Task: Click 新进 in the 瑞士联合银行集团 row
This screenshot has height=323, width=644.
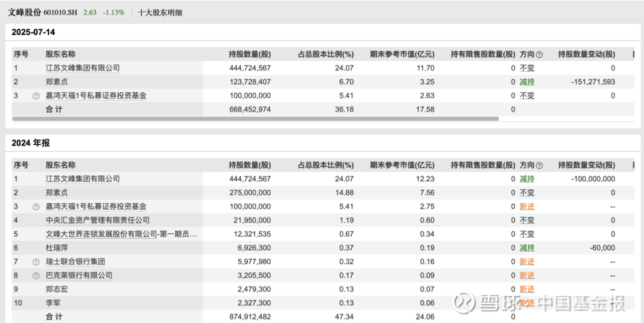Action: pyautogui.click(x=527, y=262)
